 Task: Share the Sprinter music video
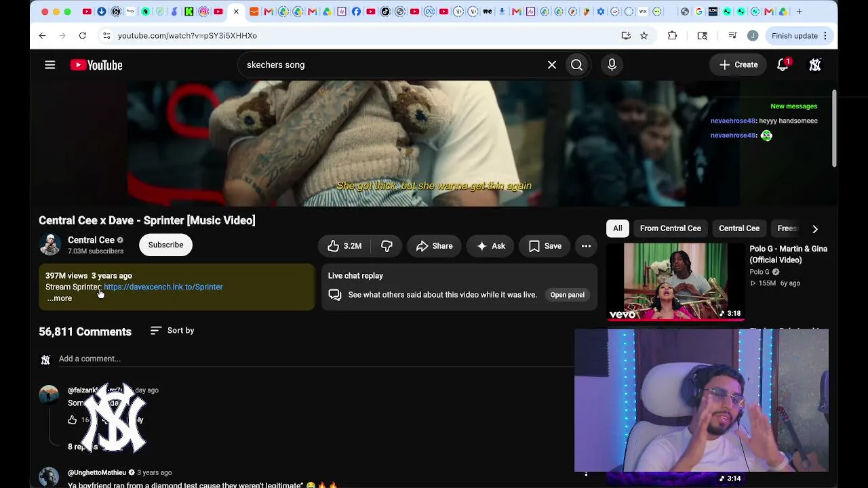pos(434,246)
